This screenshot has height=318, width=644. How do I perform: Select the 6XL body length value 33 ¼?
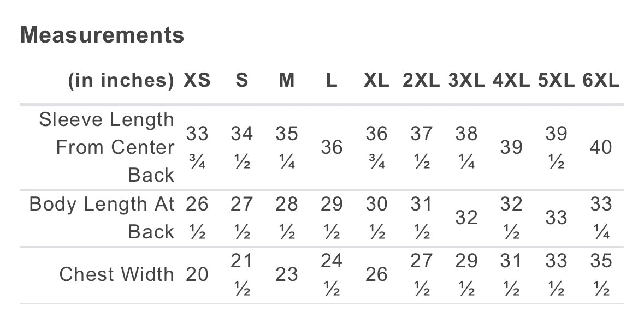[601, 218]
